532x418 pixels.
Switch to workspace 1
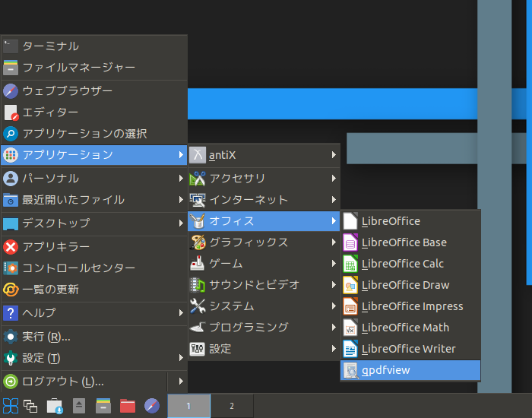tap(188, 406)
